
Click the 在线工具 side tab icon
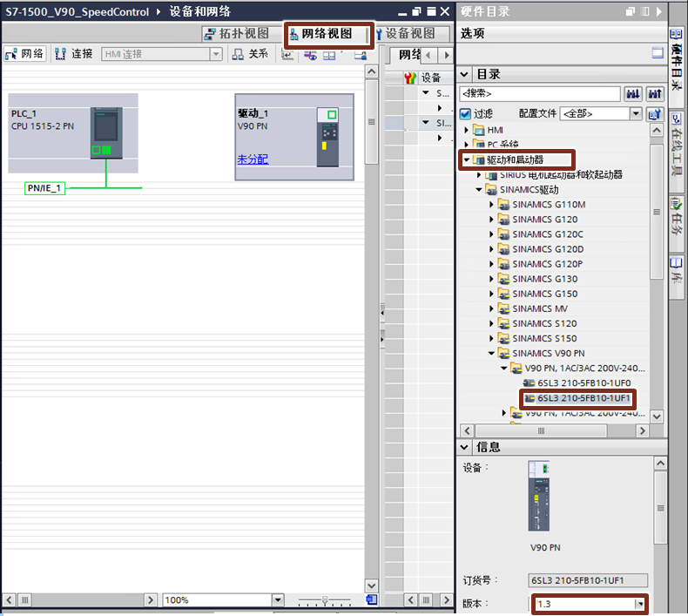(x=676, y=118)
